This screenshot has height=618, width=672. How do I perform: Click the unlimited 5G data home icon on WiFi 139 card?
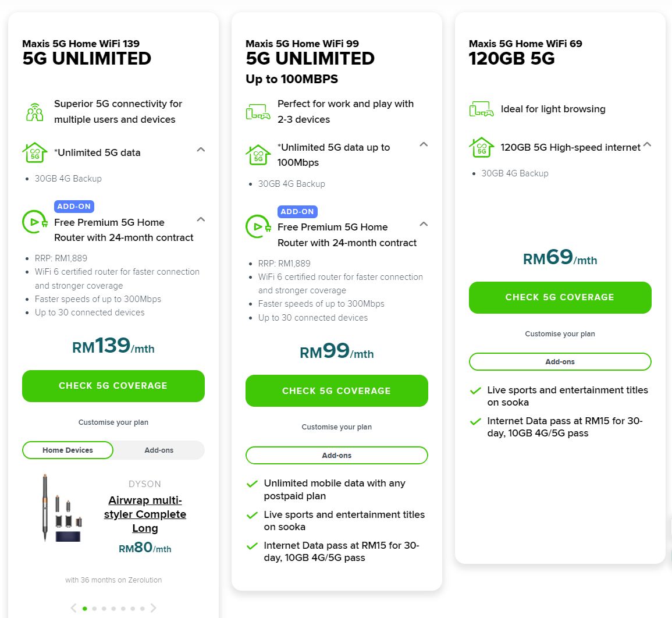coord(34,152)
